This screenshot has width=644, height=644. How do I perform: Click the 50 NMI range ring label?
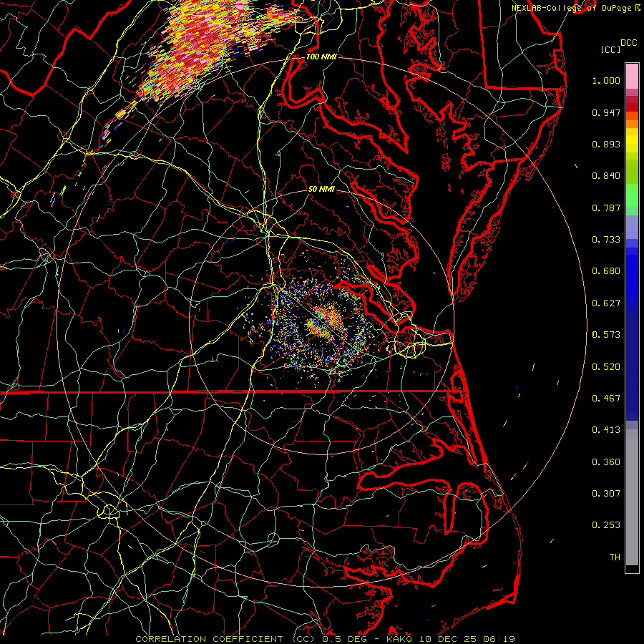[321, 190]
